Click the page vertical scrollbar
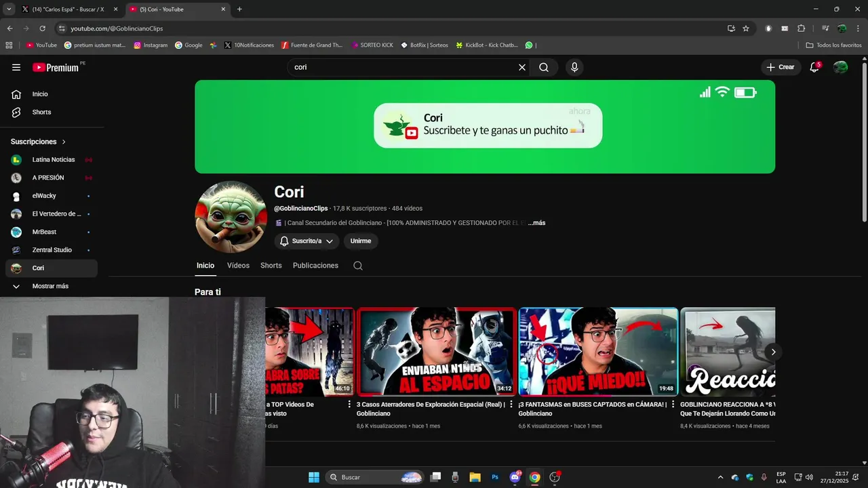The image size is (868, 488). 864,141
